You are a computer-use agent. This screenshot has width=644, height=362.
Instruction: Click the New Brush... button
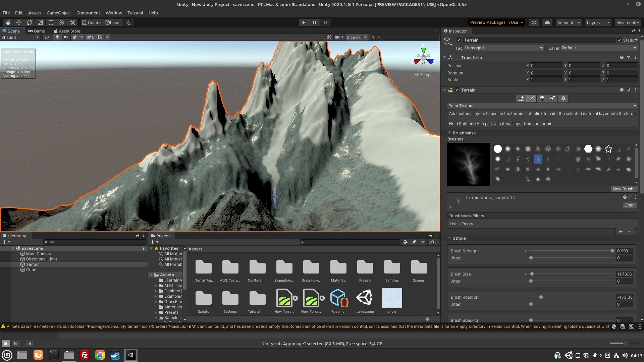point(624,189)
